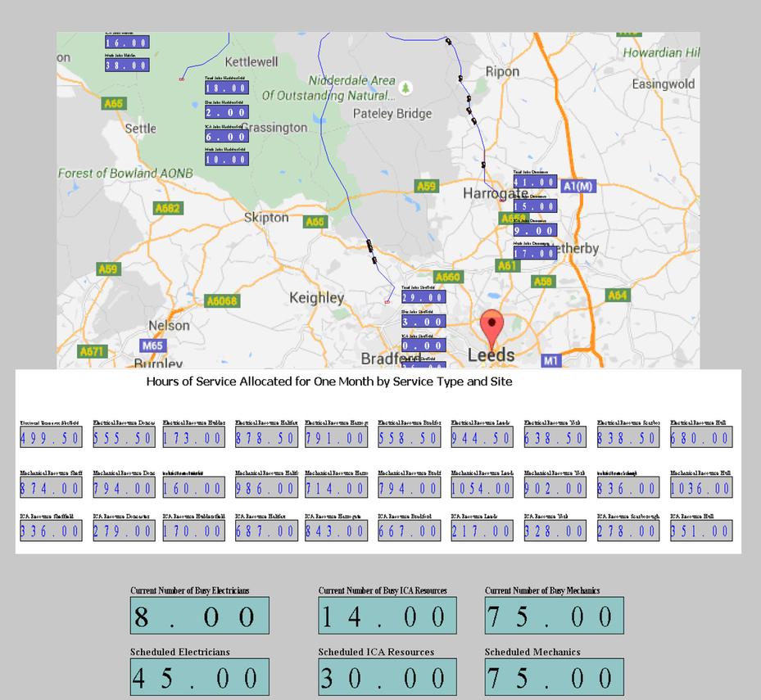This screenshot has height=700, width=761.
Task: Click the Scheduled ICA Resources 30.00 box
Action: (387, 677)
